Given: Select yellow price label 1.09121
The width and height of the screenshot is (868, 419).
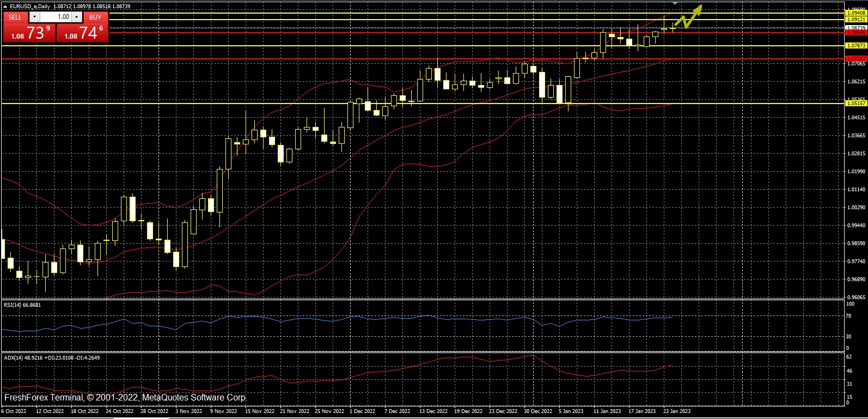Looking at the screenshot, I should [855, 20].
